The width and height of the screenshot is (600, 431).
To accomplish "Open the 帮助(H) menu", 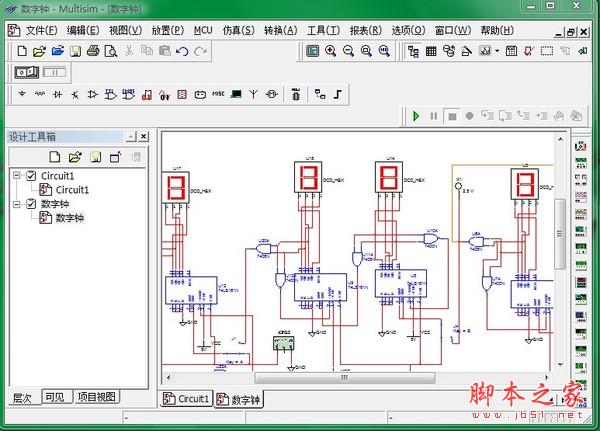I will 497,31.
